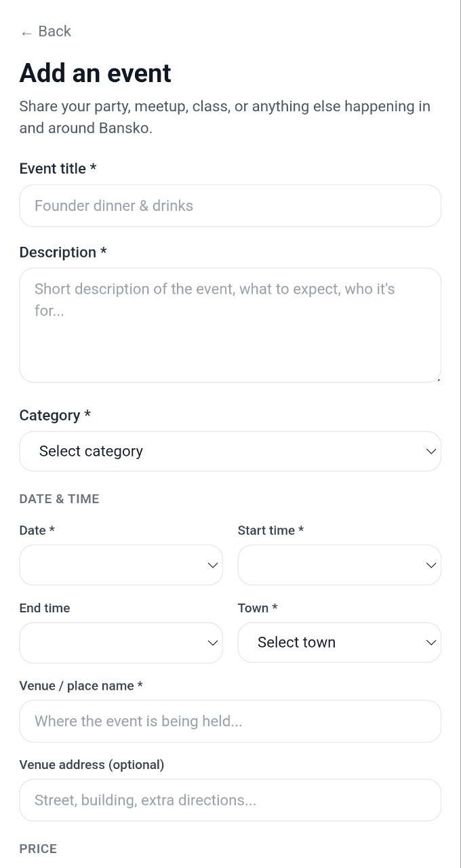Open the Start time dropdown
The image size is (461, 868).
point(339,565)
